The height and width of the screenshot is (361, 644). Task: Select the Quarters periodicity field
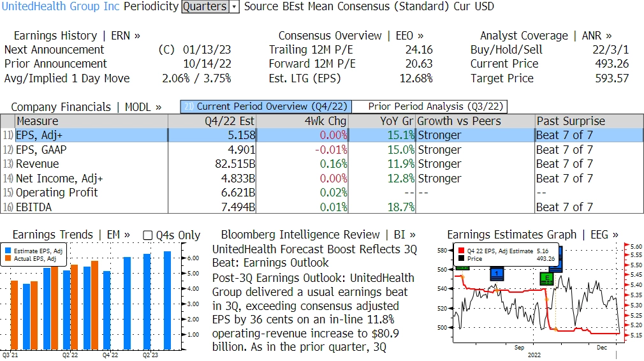coord(205,6)
